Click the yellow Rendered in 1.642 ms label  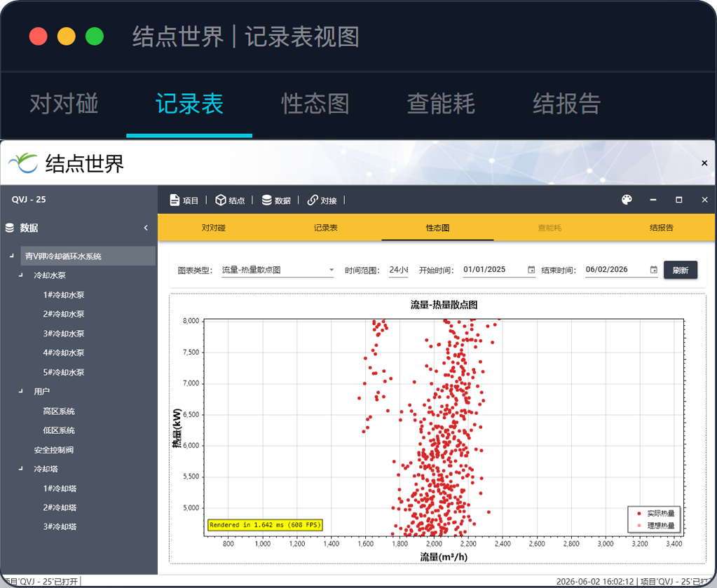pyautogui.click(x=265, y=525)
